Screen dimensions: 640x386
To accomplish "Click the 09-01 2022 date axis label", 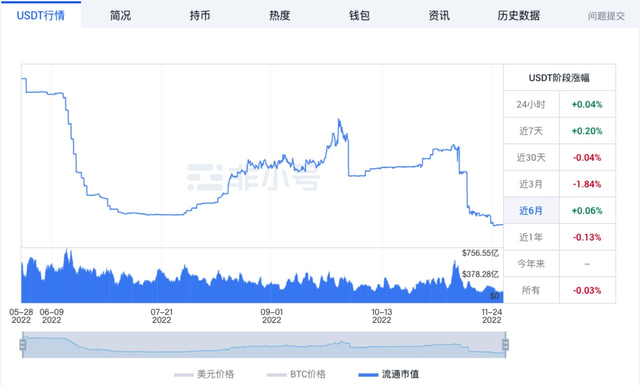I will [271, 316].
